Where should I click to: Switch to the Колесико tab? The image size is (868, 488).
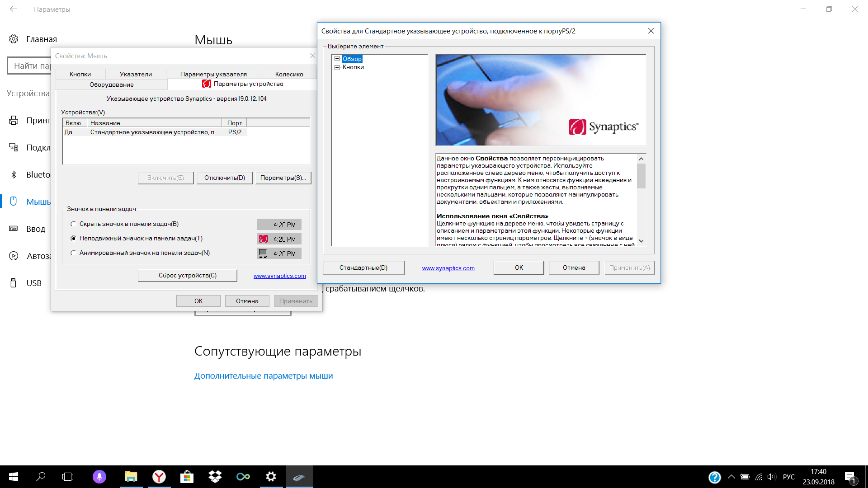click(289, 74)
